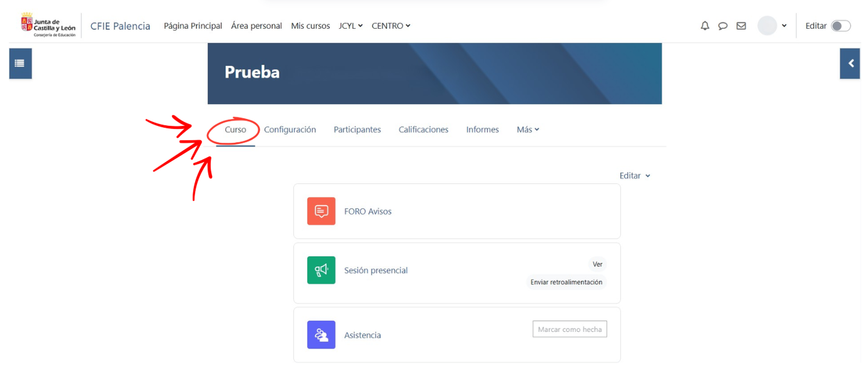868x370 pixels.
Task: Expand the CENTRO dropdown menu
Action: click(x=391, y=26)
